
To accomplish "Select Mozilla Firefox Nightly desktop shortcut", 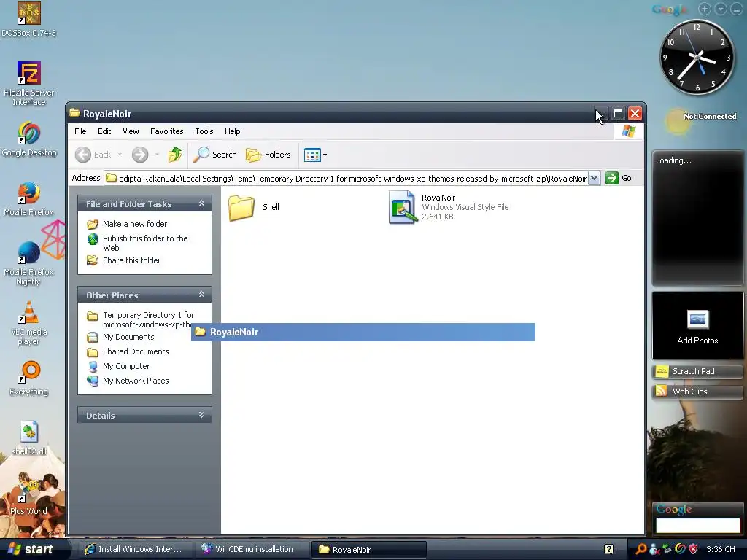I will coord(28,263).
